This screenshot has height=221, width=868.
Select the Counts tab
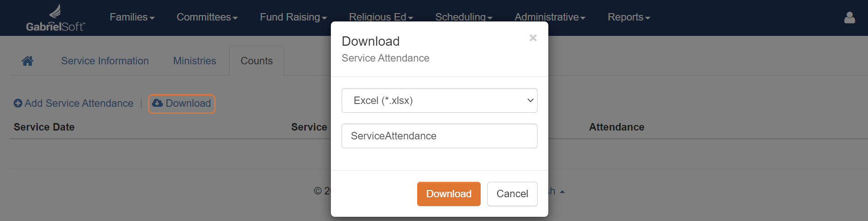pyautogui.click(x=257, y=61)
